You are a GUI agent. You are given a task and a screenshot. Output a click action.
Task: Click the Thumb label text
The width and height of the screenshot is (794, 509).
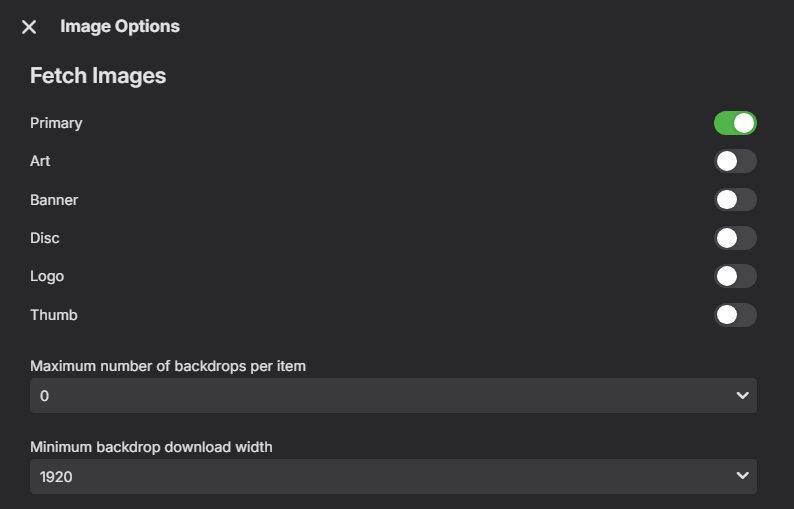[54, 315]
